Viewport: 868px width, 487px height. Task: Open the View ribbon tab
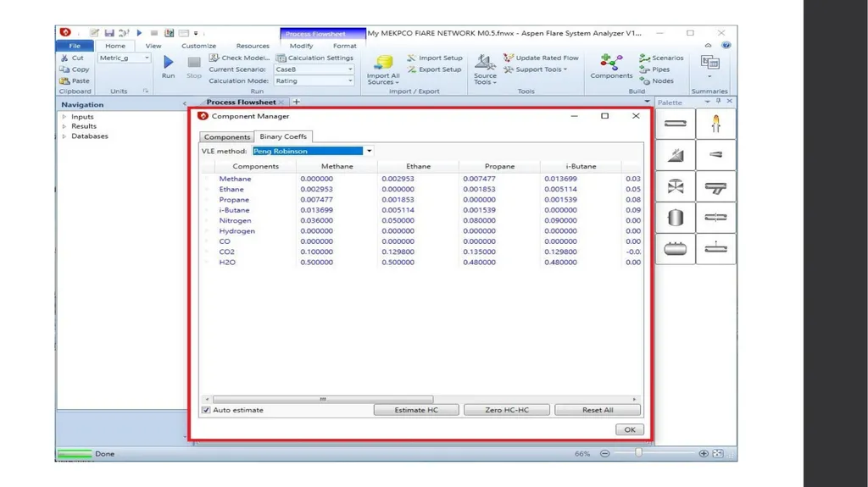[153, 46]
